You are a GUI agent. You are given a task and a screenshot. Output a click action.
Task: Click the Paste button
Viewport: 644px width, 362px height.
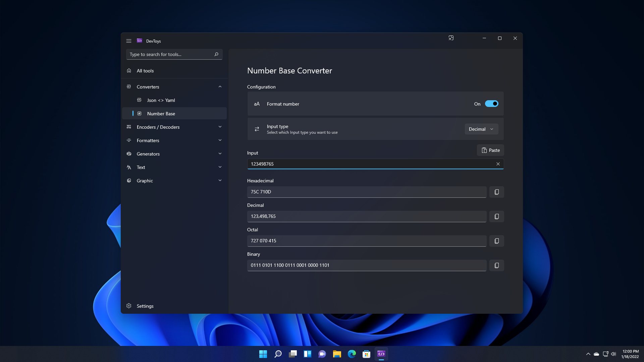pos(490,150)
